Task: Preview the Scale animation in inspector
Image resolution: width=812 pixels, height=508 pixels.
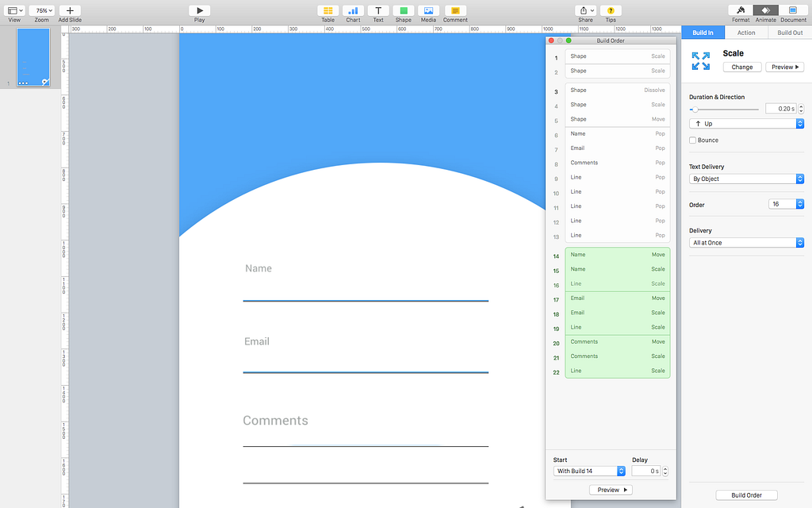Action: coord(784,67)
